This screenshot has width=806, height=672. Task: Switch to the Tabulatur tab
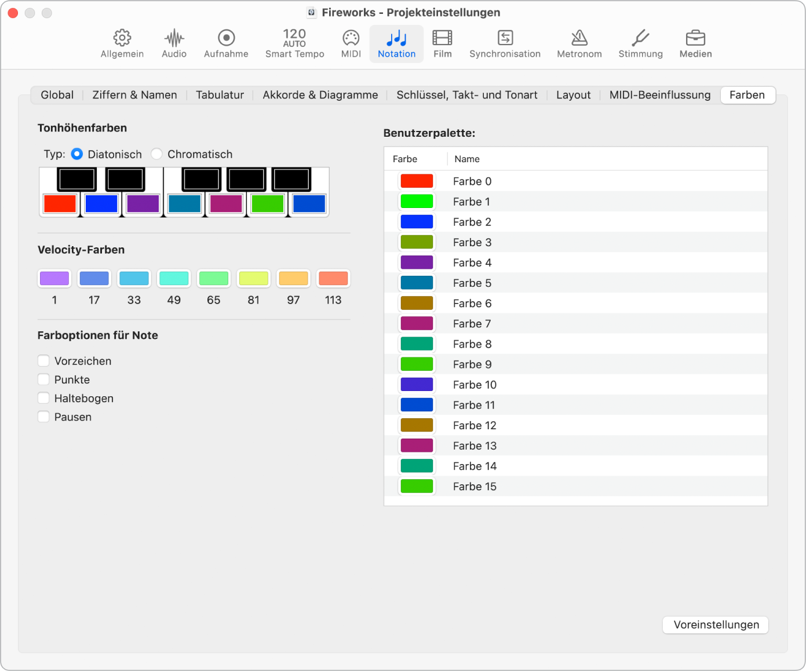click(220, 95)
